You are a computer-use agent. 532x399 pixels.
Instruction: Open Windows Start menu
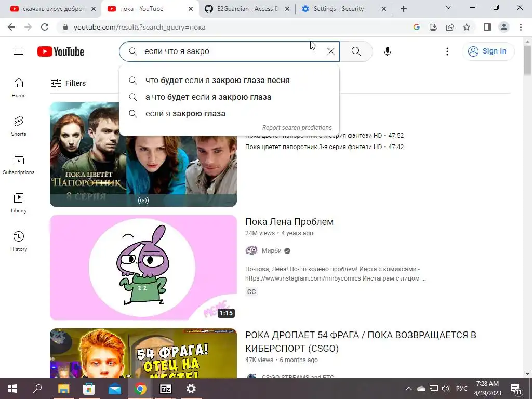(12, 389)
